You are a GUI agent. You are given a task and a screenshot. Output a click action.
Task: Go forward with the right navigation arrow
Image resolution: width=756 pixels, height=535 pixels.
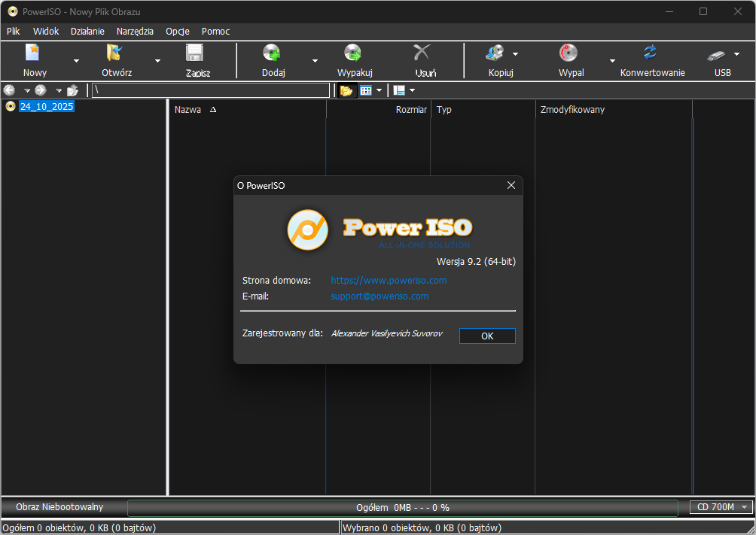41,90
